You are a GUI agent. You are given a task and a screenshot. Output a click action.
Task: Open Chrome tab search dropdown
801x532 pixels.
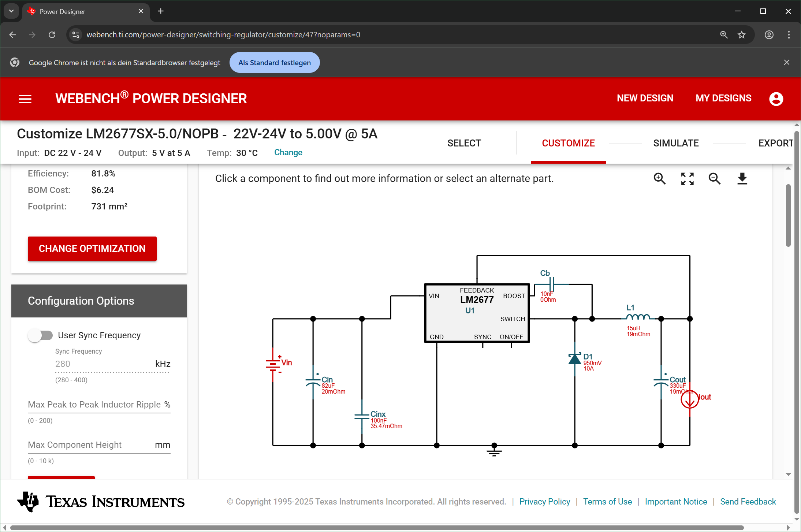pos(11,11)
